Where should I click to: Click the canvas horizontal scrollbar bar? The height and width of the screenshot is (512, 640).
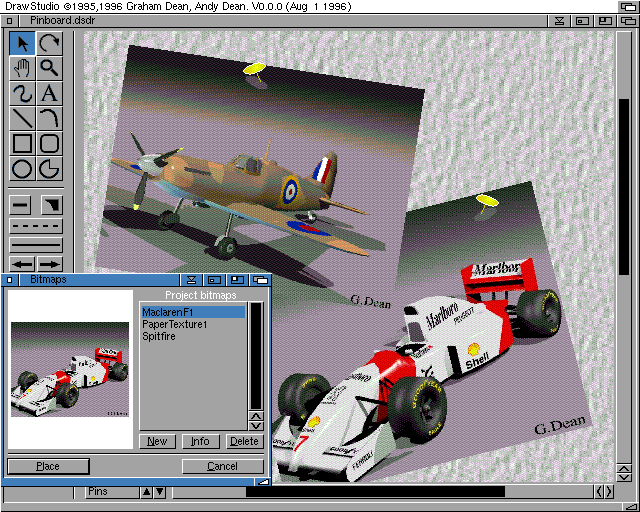pyautogui.click(x=375, y=492)
